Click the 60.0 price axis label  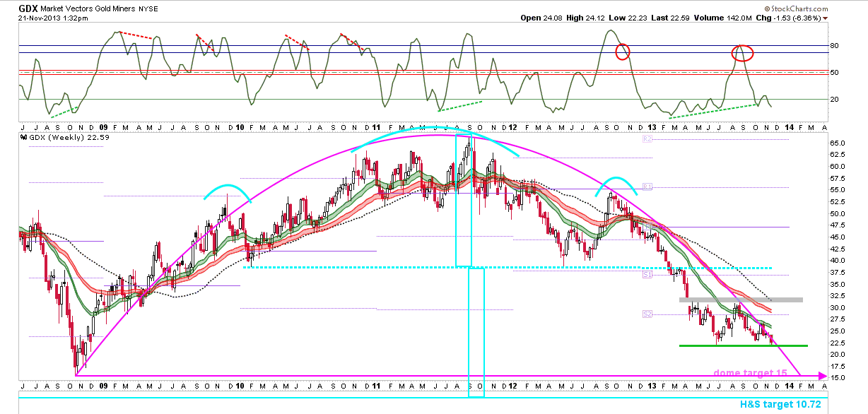pyautogui.click(x=838, y=167)
